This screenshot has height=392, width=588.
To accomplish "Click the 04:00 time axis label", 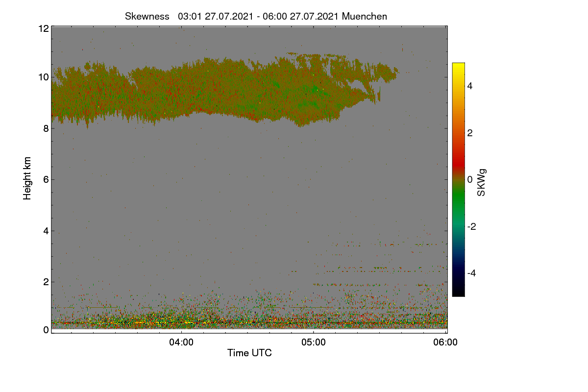I will coord(181,343).
